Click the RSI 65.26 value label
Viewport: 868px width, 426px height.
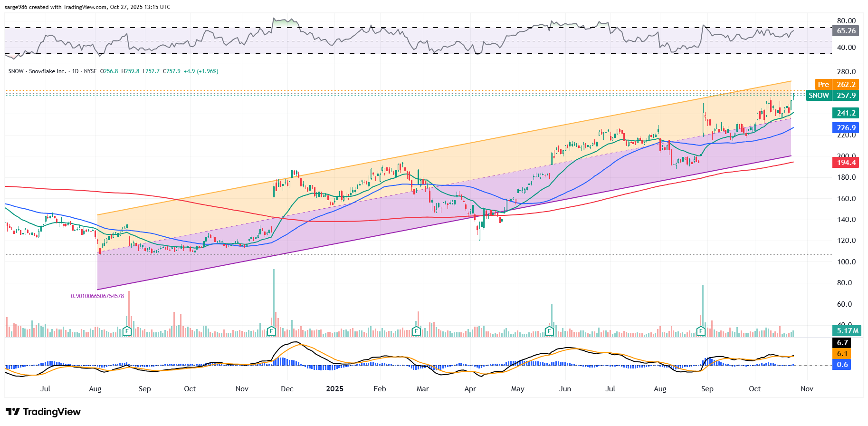846,31
